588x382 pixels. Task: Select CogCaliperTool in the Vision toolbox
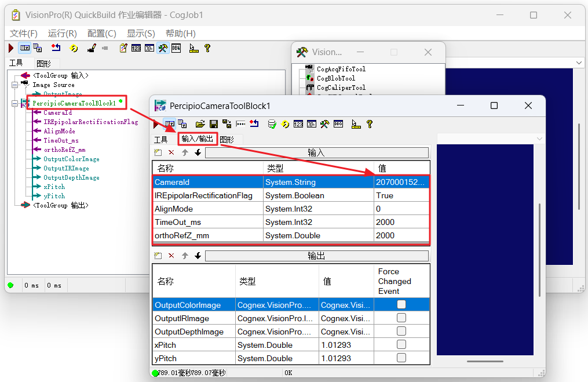(341, 88)
